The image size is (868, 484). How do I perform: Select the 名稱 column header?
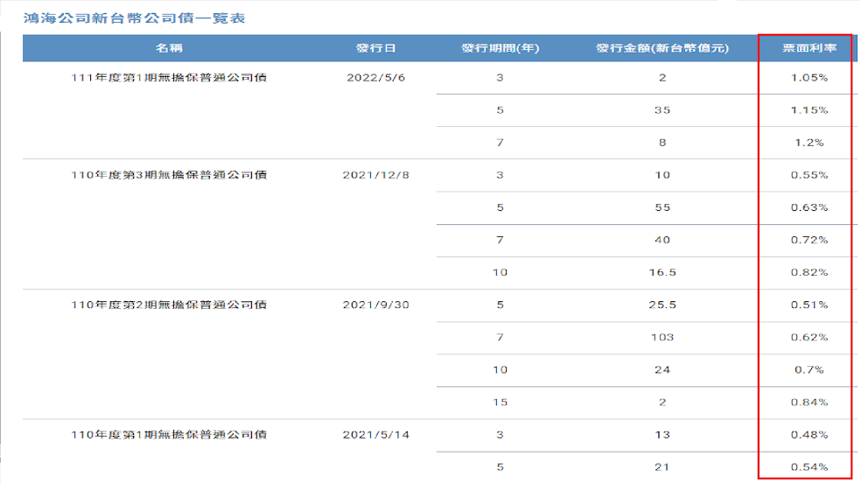coord(170,48)
